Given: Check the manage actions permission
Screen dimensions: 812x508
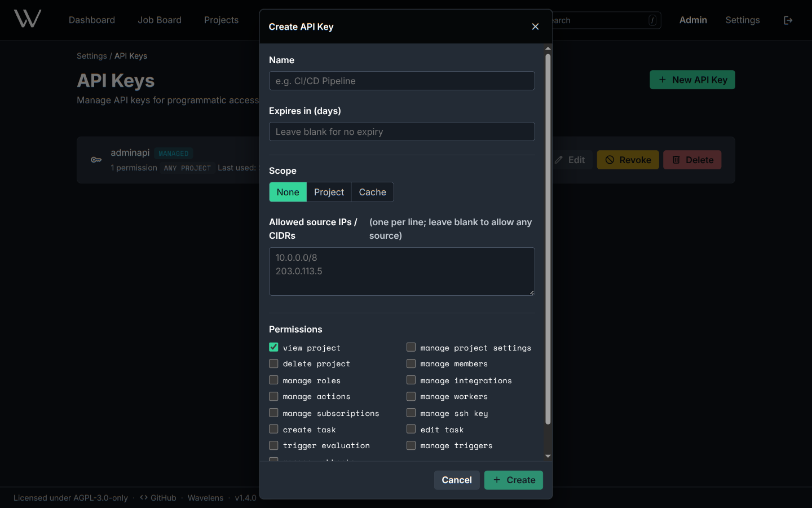Looking at the screenshot, I should [x=273, y=396].
